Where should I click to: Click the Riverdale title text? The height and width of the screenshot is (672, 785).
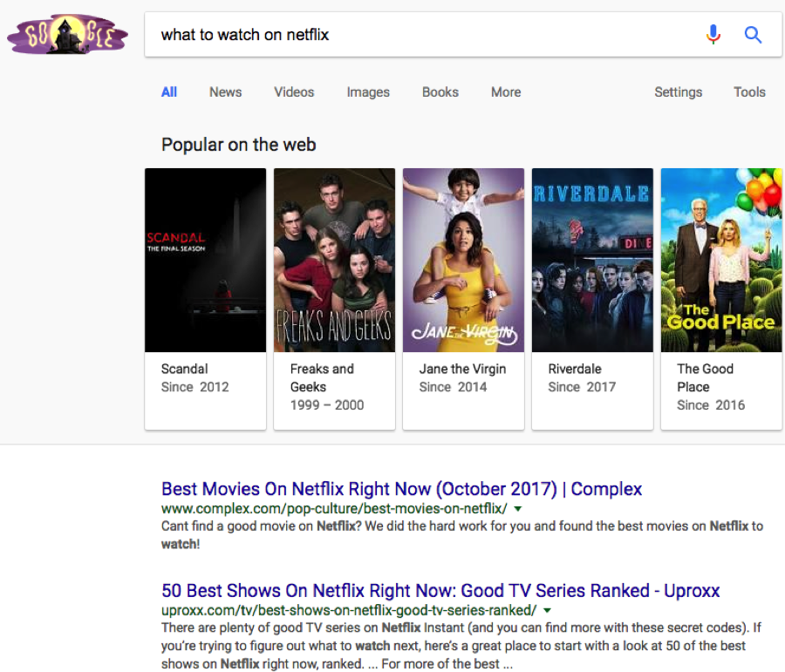(575, 369)
